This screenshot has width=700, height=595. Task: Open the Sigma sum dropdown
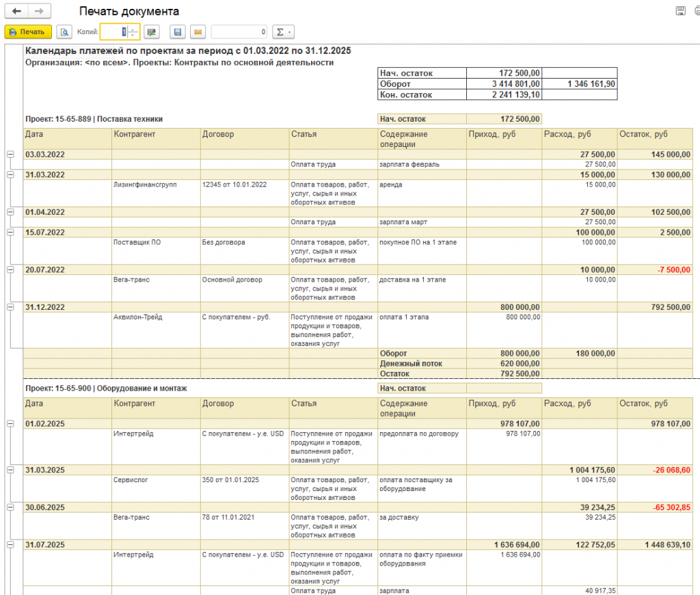283,31
